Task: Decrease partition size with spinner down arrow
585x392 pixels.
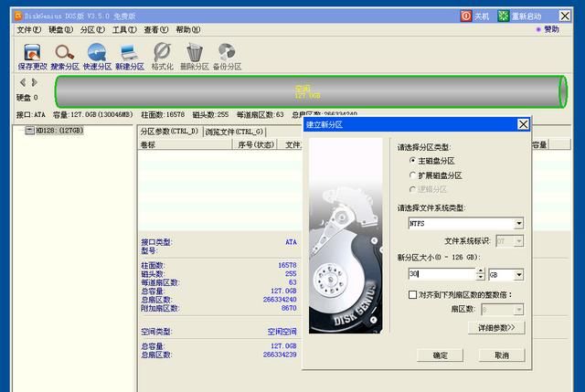Action: click(481, 277)
